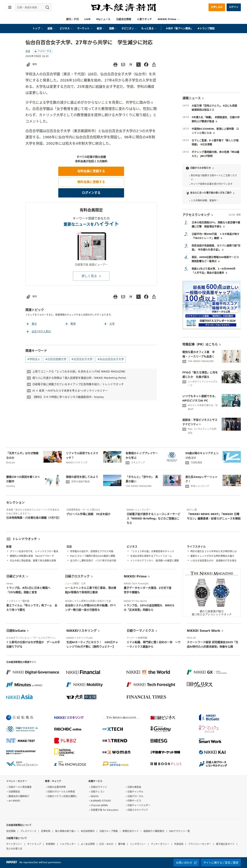Share on X using icon below the headline
Screen dimensions: 247x868
138,64
